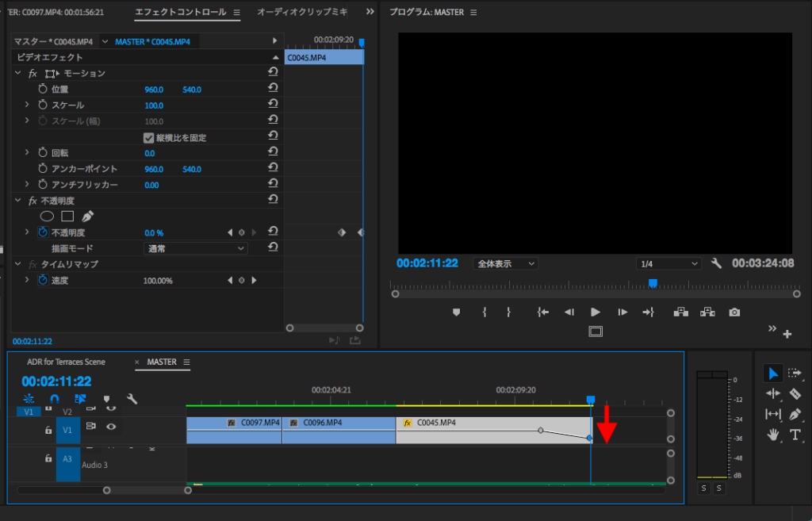Expand the スケール property
812x521 pixels.
pos(27,105)
